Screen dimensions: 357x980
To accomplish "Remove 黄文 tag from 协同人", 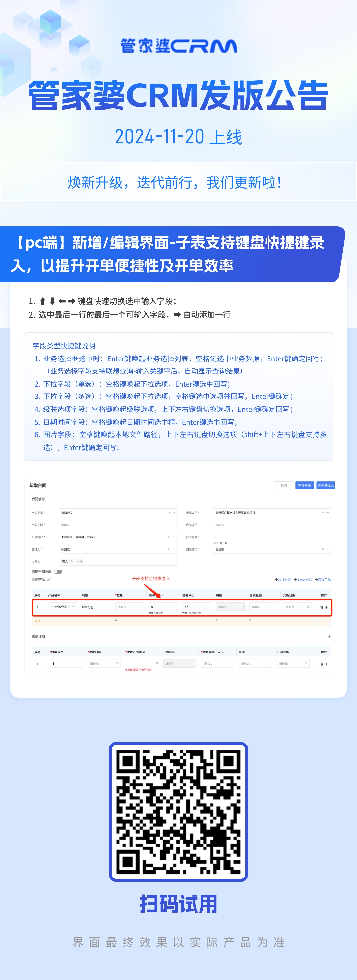I will 71,561.
